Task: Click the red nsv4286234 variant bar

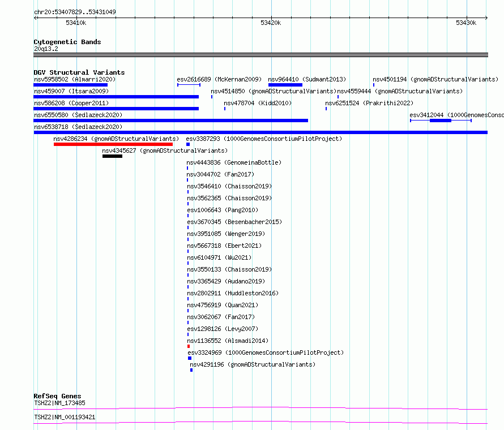Action: click(113, 144)
